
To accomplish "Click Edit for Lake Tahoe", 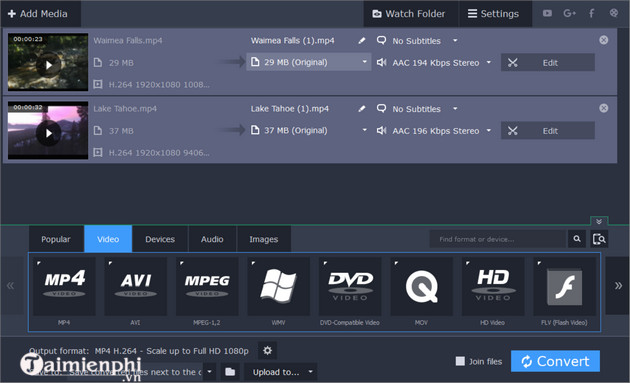I will click(x=548, y=131).
